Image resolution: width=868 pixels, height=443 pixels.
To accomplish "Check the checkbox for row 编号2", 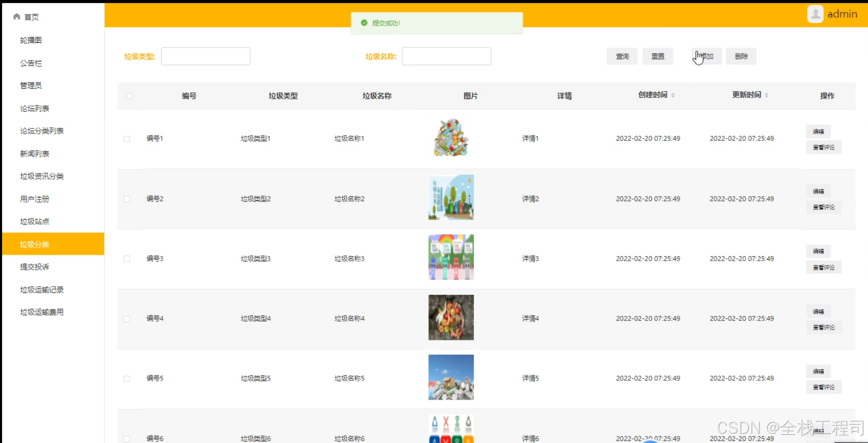I will [x=127, y=199].
